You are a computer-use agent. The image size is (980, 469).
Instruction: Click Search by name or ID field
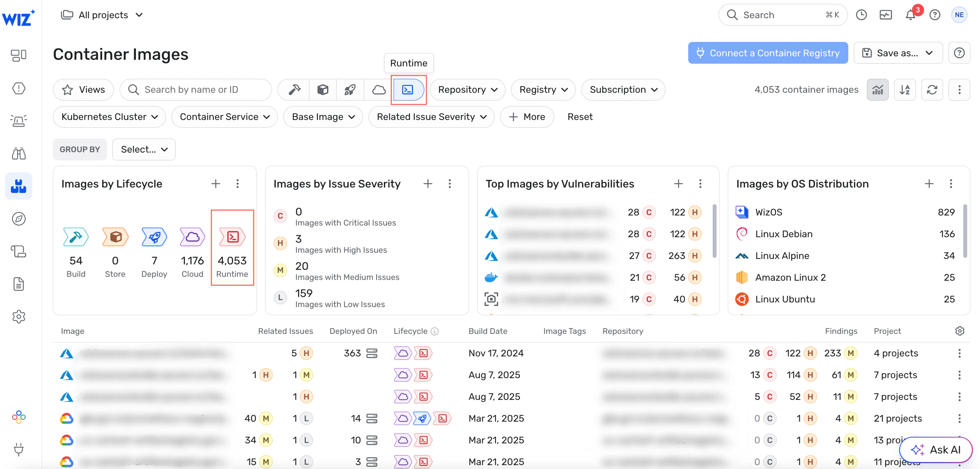pos(196,90)
